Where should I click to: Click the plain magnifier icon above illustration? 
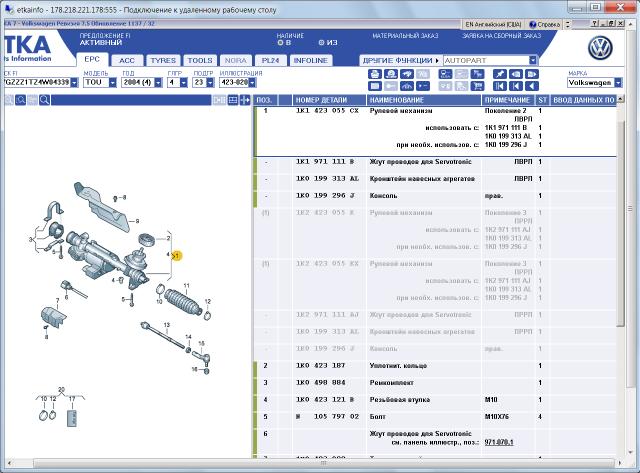(44, 100)
